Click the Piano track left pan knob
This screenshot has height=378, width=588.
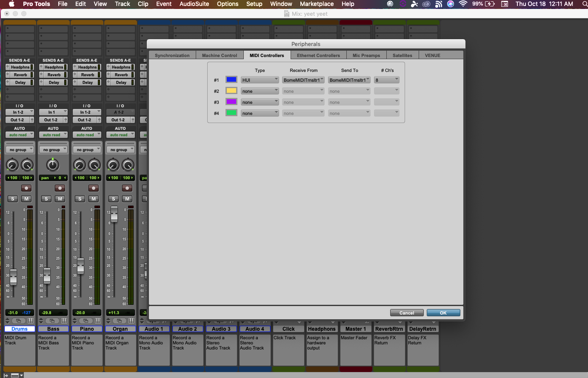pos(80,165)
